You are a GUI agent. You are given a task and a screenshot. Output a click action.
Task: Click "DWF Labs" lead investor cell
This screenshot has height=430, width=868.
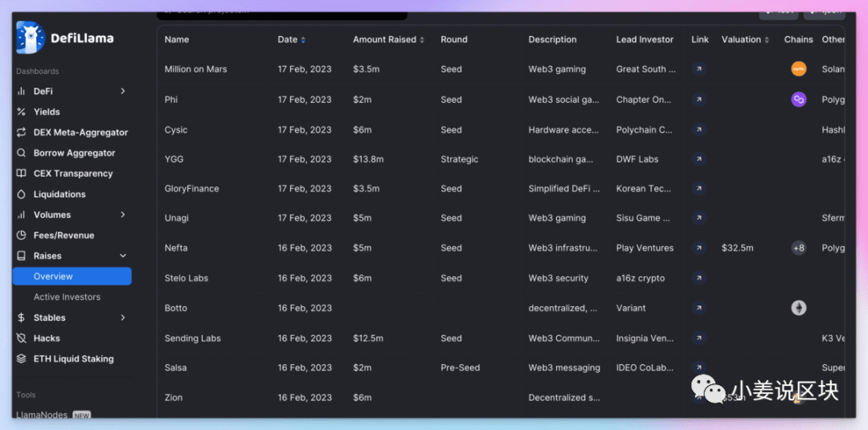point(637,159)
